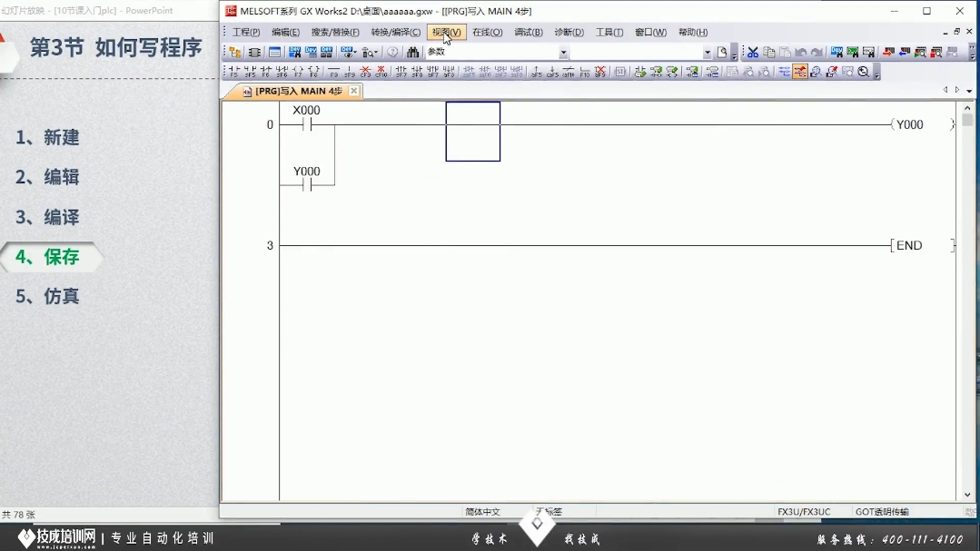Click the Copy icon
980x551 pixels.
pos(769,53)
